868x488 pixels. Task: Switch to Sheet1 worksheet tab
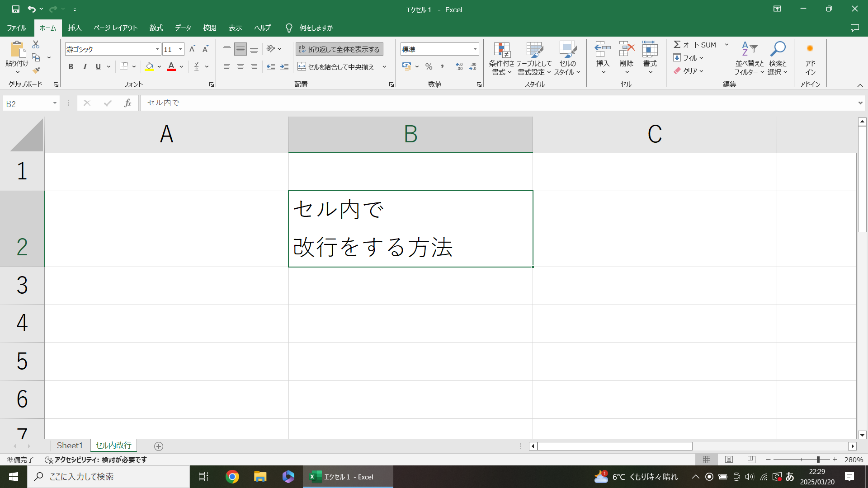70,446
